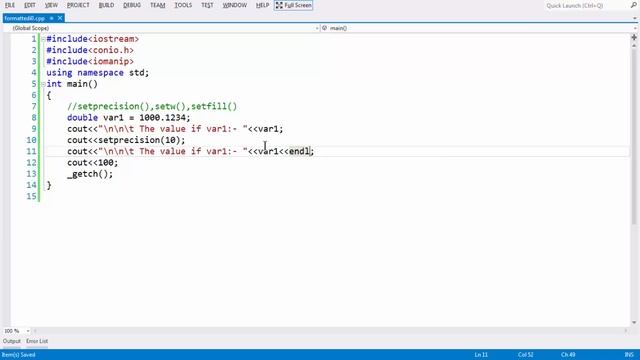Image resolution: width=640 pixels, height=360 pixels.
Task: Collapse the main() function block
Action: tap(43, 84)
